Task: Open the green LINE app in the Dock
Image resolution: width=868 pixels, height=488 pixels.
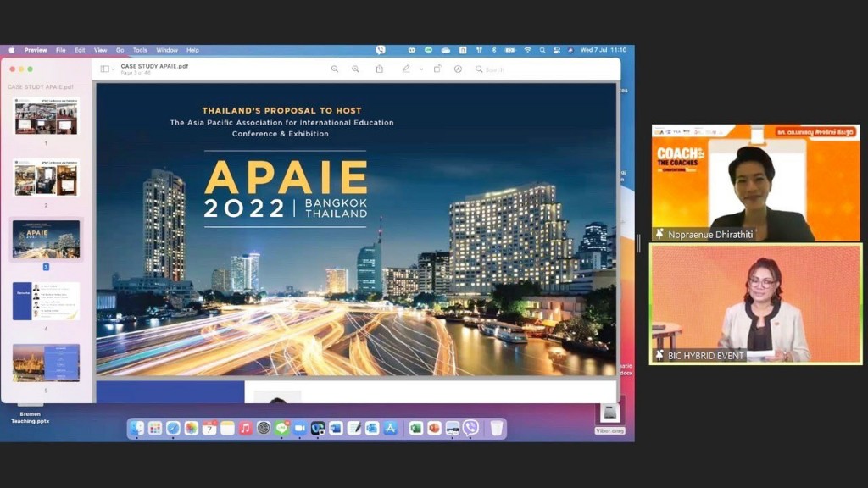Action: click(x=281, y=428)
